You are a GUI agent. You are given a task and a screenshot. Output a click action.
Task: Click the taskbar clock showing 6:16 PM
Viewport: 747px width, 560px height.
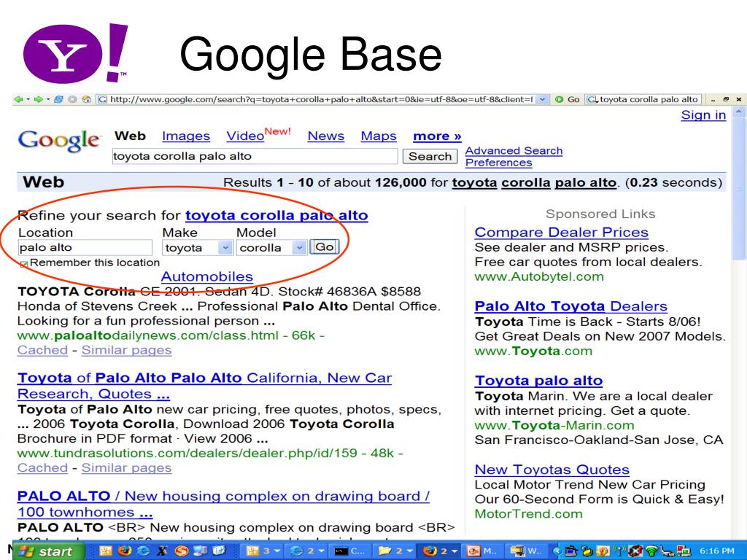(x=717, y=551)
